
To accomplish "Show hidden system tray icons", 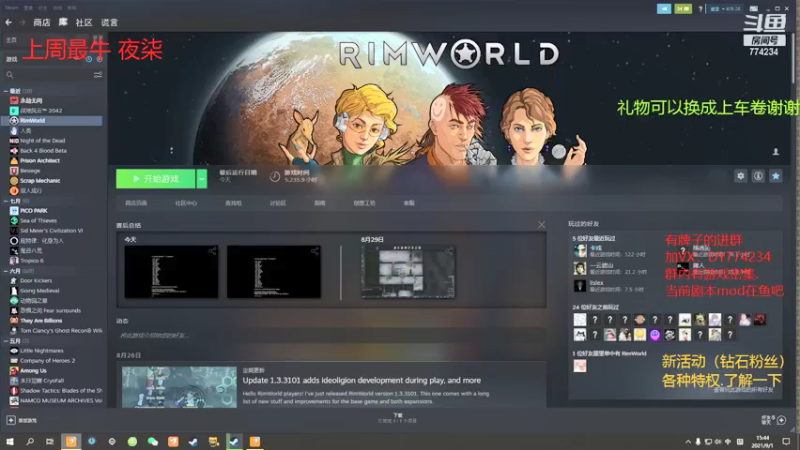I will coord(688,441).
